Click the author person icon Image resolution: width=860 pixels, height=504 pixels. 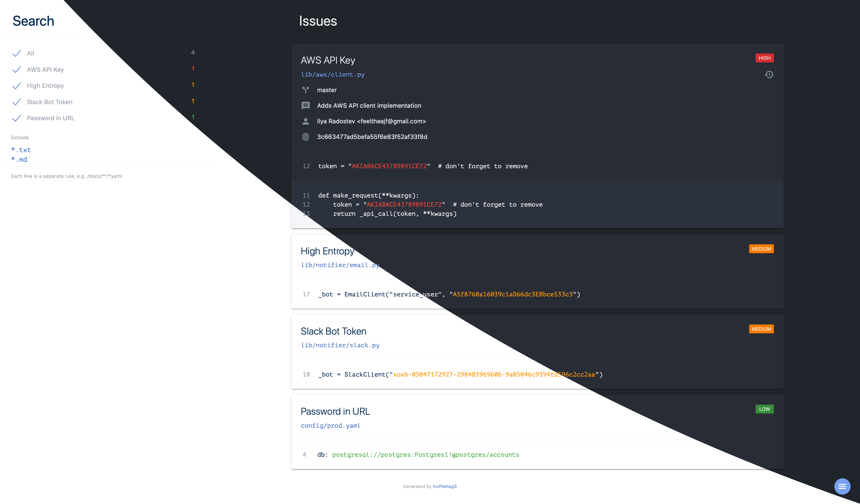(x=305, y=121)
